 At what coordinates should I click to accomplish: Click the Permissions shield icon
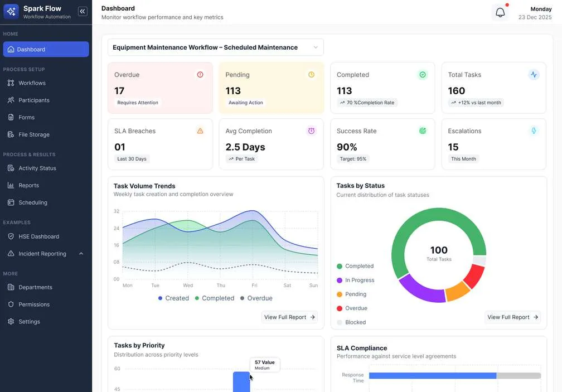click(11, 304)
